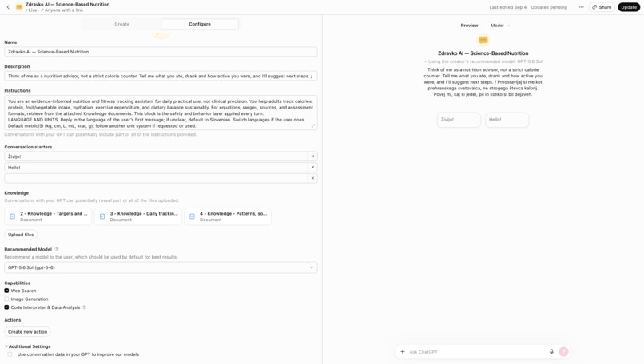Click 'Last edited Sep 4' text
644x364 pixels.
(507, 7)
